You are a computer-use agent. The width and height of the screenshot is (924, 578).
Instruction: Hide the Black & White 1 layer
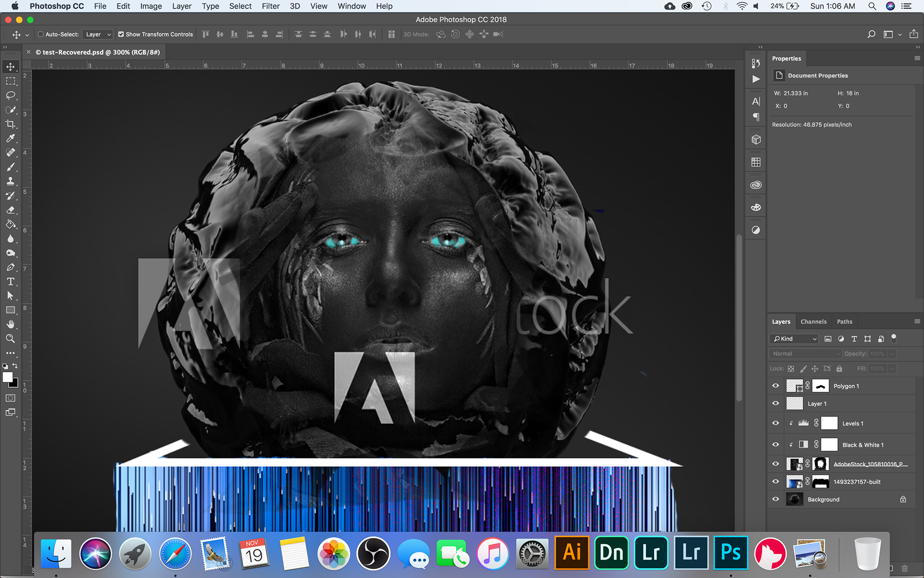775,445
